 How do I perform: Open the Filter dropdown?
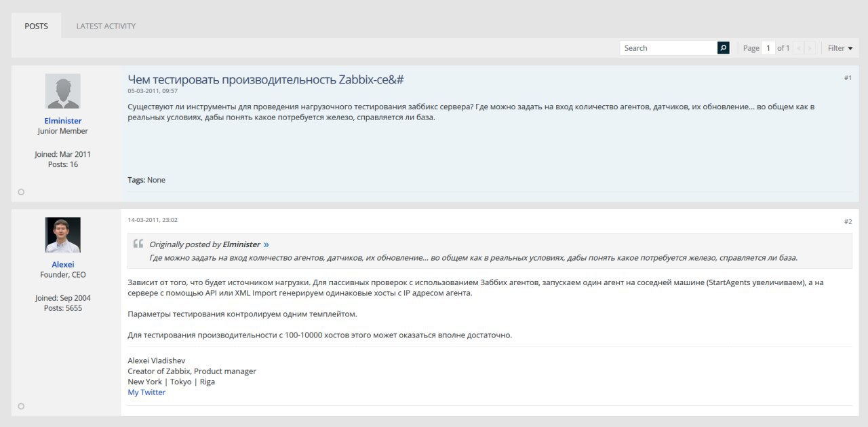click(x=840, y=48)
